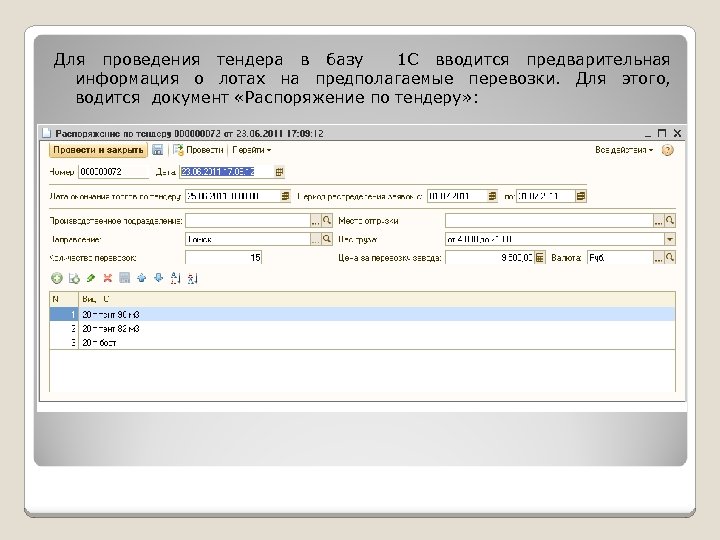Click the "N" column header
Viewport: 720px width, 540px height.
click(x=64, y=299)
